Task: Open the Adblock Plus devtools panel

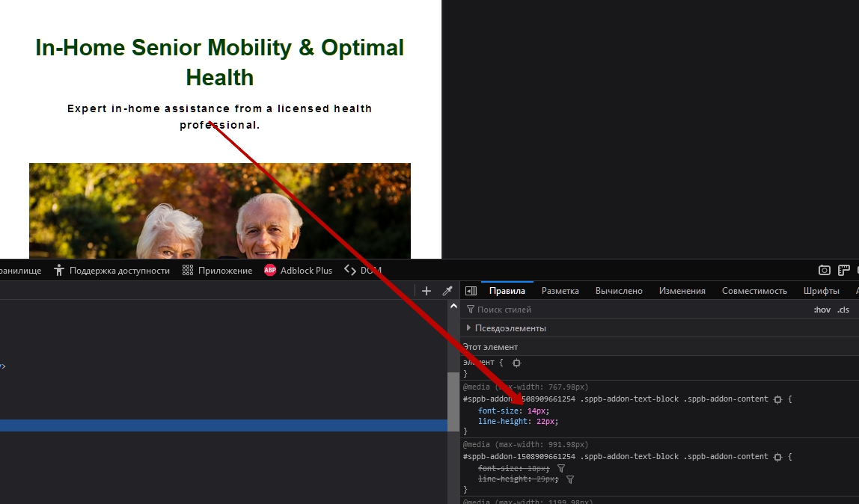Action: point(298,271)
